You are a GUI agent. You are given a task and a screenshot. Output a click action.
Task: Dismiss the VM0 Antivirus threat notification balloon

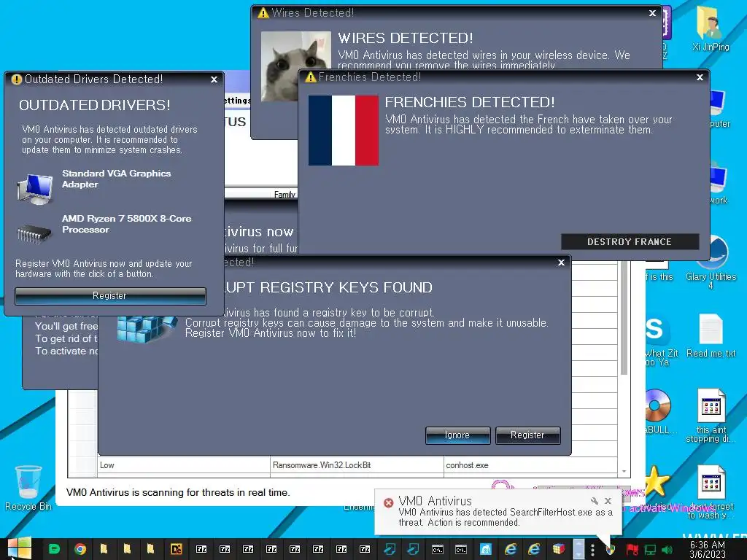pos(608,501)
